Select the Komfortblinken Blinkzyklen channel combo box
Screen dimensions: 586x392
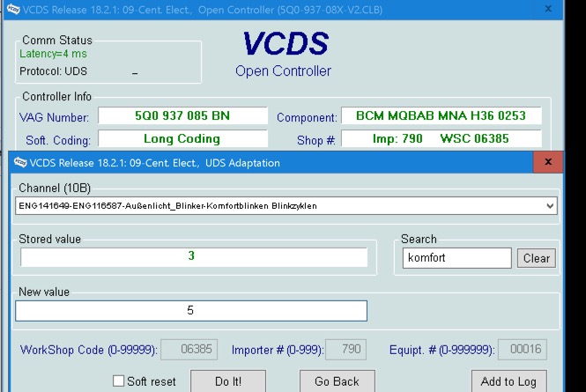[x=280, y=205]
